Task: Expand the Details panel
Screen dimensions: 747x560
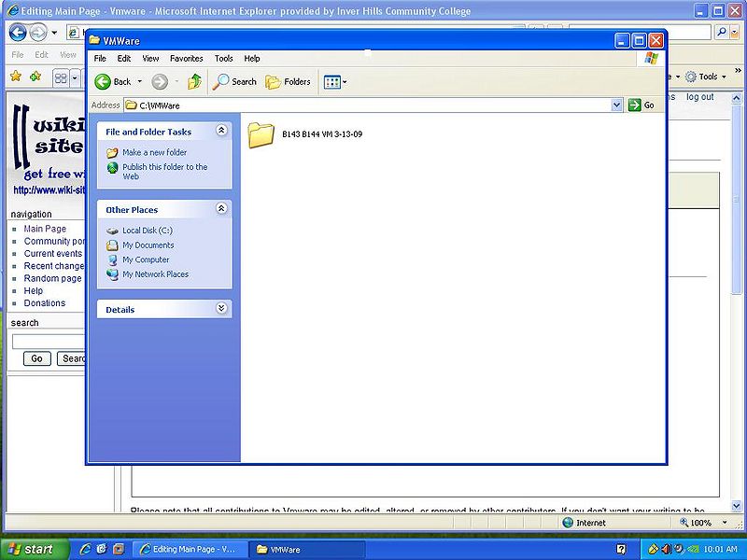Action: click(221, 308)
